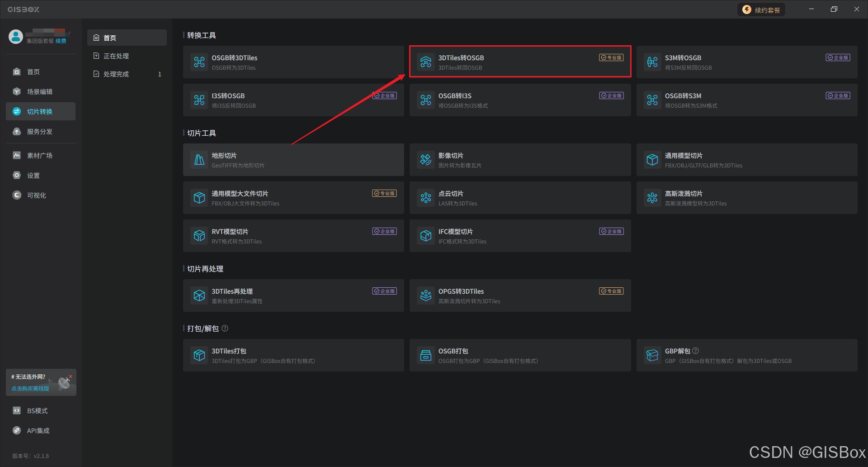Select the 处理完成 tab
Screen dimensions: 868x467
click(127, 74)
